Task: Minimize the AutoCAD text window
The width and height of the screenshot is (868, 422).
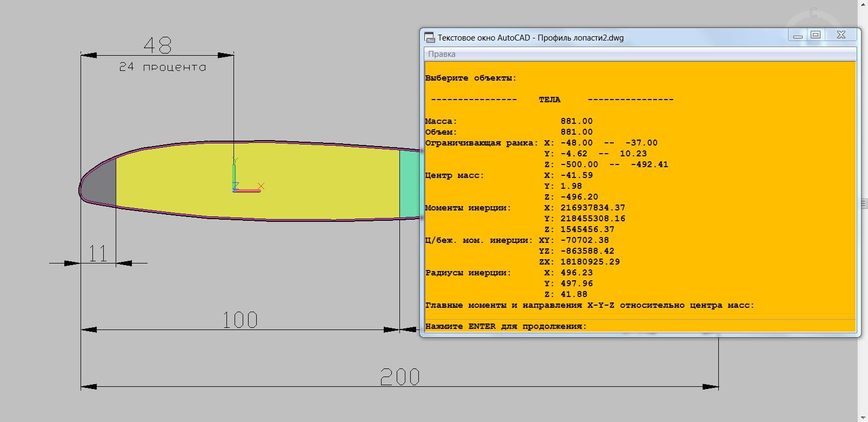Action: pyautogui.click(x=798, y=35)
